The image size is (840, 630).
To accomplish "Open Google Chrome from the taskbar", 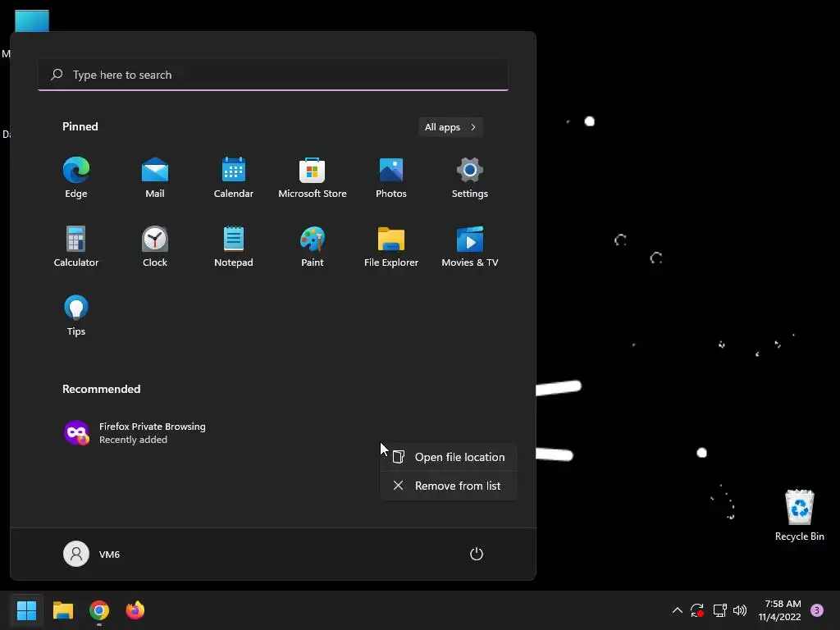I will (x=99, y=610).
